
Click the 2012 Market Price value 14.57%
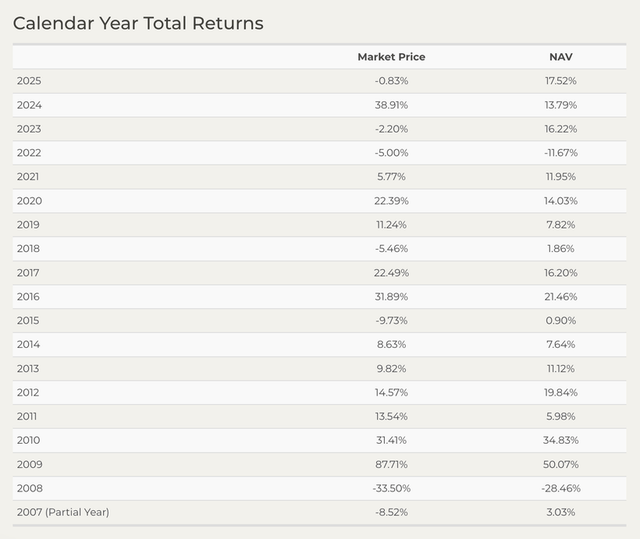click(x=391, y=393)
